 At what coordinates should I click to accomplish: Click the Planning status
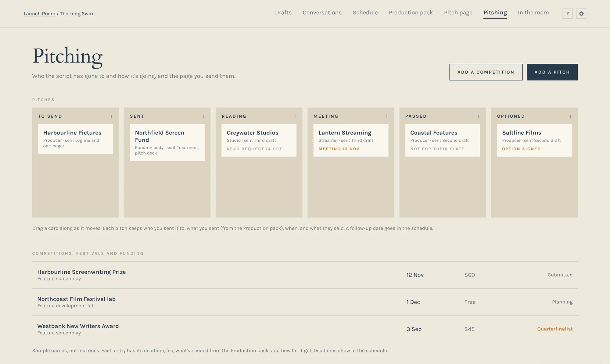pyautogui.click(x=562, y=302)
